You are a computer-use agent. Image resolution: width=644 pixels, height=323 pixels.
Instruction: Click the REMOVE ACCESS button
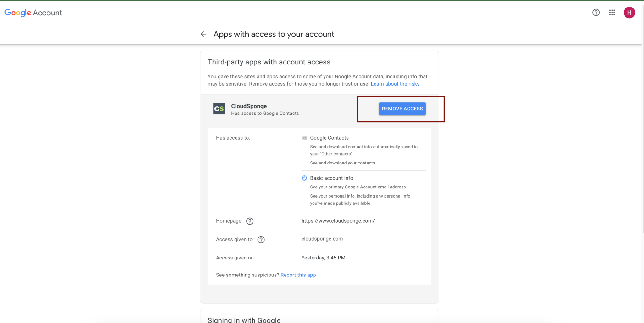pos(402,109)
